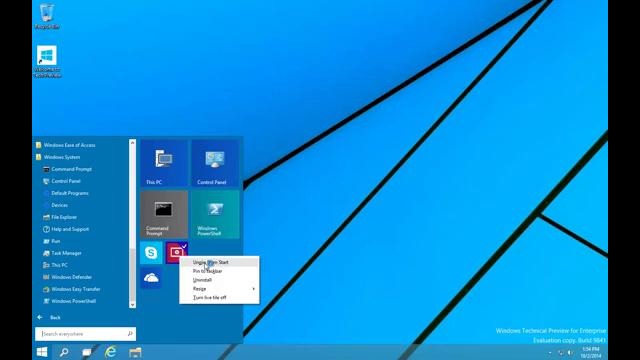The width and height of the screenshot is (640, 360).
Task: Open taskbar Search magnifier
Action: click(x=64, y=352)
